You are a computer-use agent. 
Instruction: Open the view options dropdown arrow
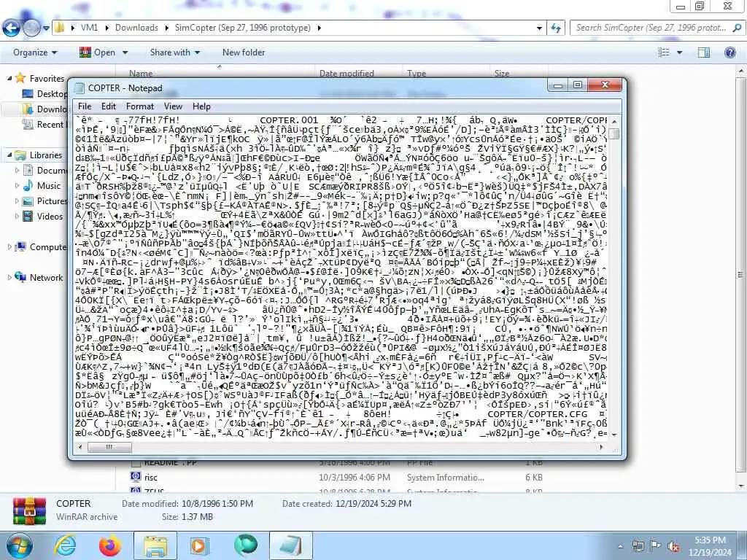[679, 52]
